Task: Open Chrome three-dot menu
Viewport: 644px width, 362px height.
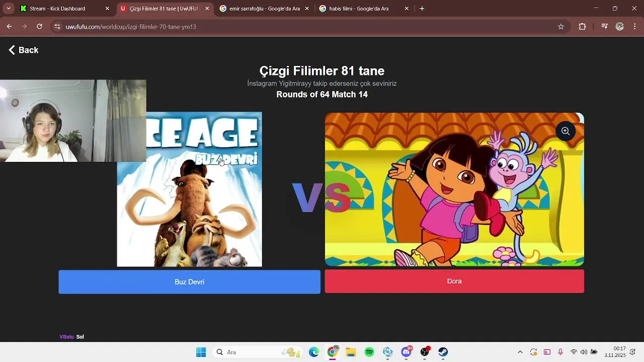Action: pyautogui.click(x=635, y=27)
